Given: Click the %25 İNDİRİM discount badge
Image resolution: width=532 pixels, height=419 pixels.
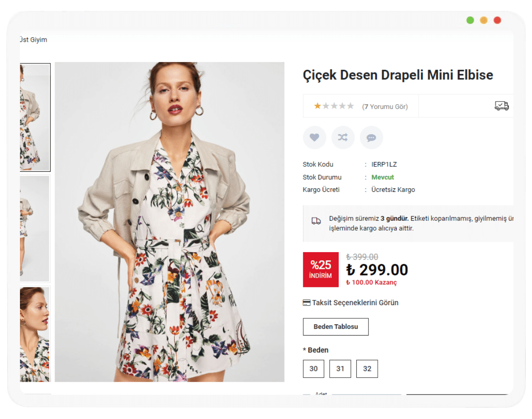Looking at the screenshot, I should (320, 269).
